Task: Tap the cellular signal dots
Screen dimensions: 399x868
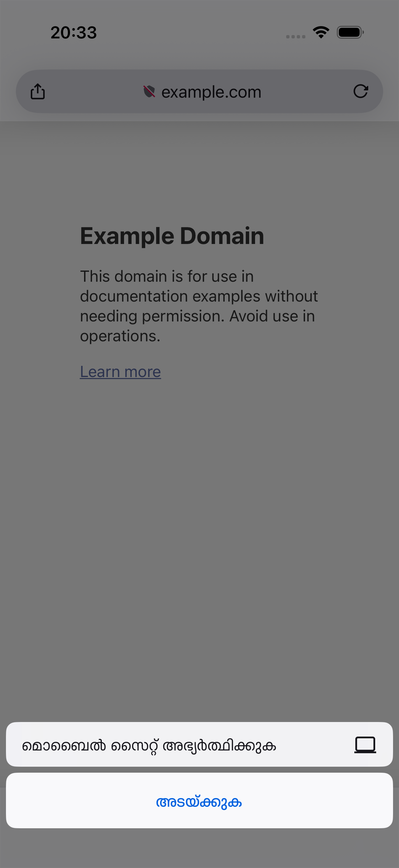Action: [296, 36]
